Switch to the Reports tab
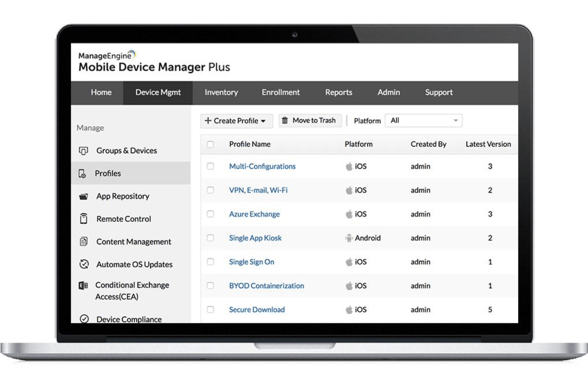The width and height of the screenshot is (588, 392). pyautogui.click(x=338, y=93)
